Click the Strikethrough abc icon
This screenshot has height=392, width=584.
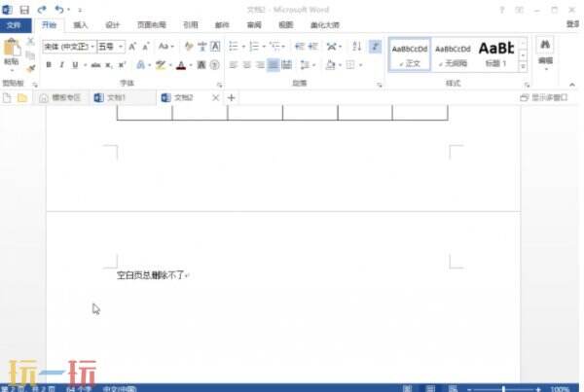coord(95,65)
